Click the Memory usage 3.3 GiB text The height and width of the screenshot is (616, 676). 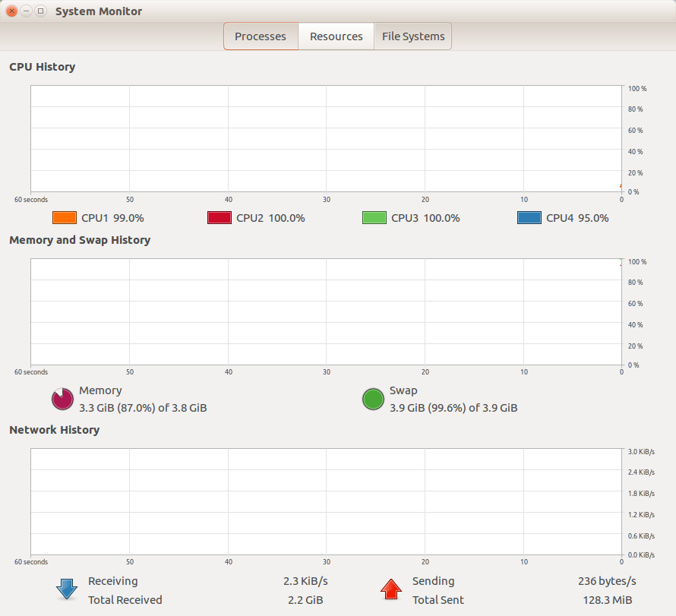(143, 408)
